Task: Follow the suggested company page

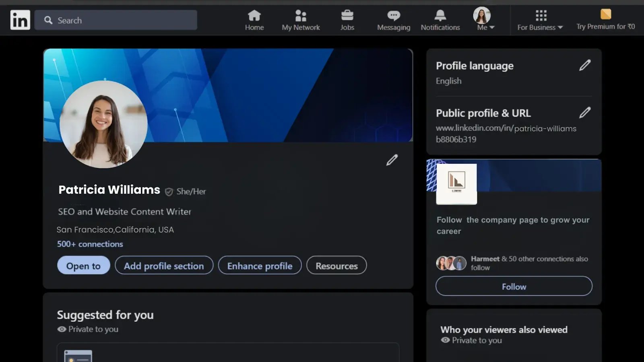Action: point(514,286)
